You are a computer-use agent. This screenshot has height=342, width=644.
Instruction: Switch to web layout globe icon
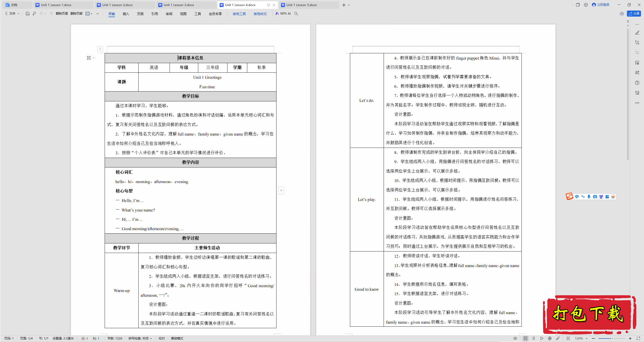(550, 338)
